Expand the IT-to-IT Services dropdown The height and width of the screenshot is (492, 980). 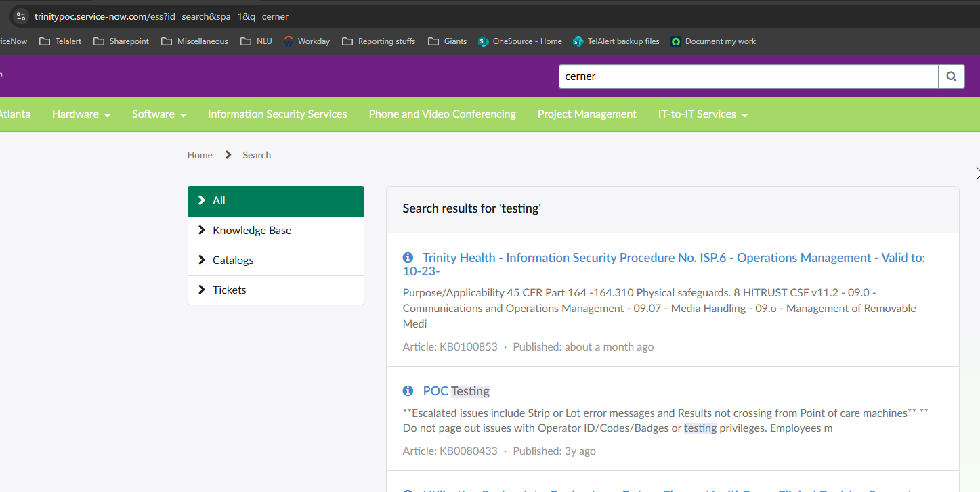coord(703,114)
